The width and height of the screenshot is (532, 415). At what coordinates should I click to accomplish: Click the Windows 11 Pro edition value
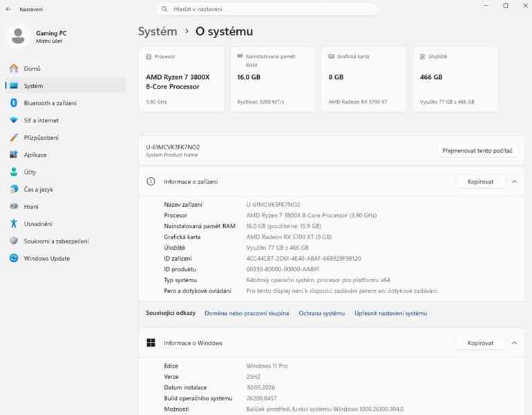(267, 366)
